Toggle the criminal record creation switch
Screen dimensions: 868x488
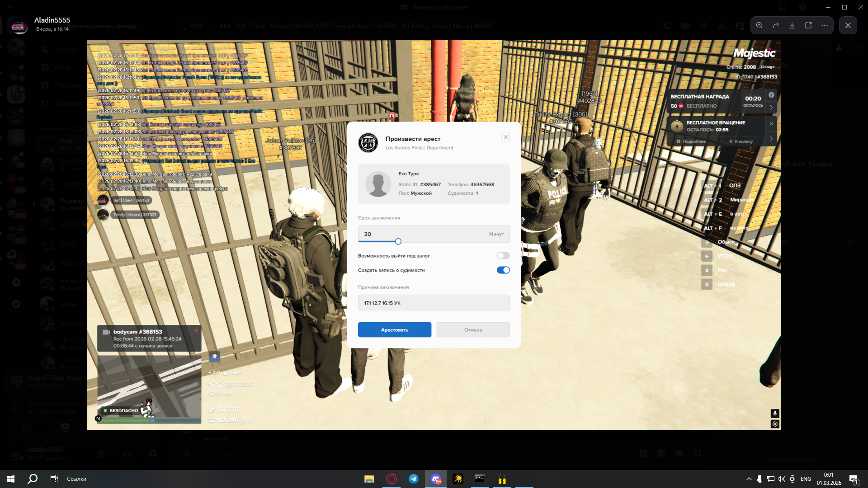pos(503,270)
